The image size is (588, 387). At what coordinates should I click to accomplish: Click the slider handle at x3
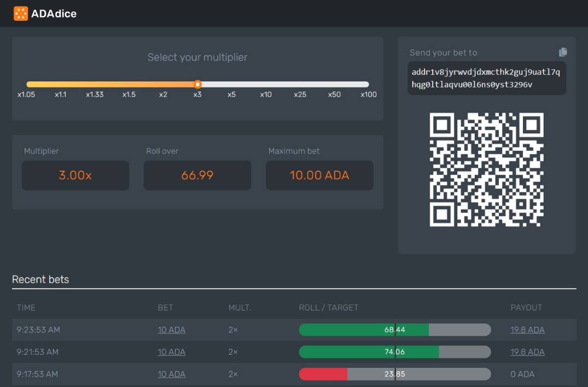click(x=197, y=84)
